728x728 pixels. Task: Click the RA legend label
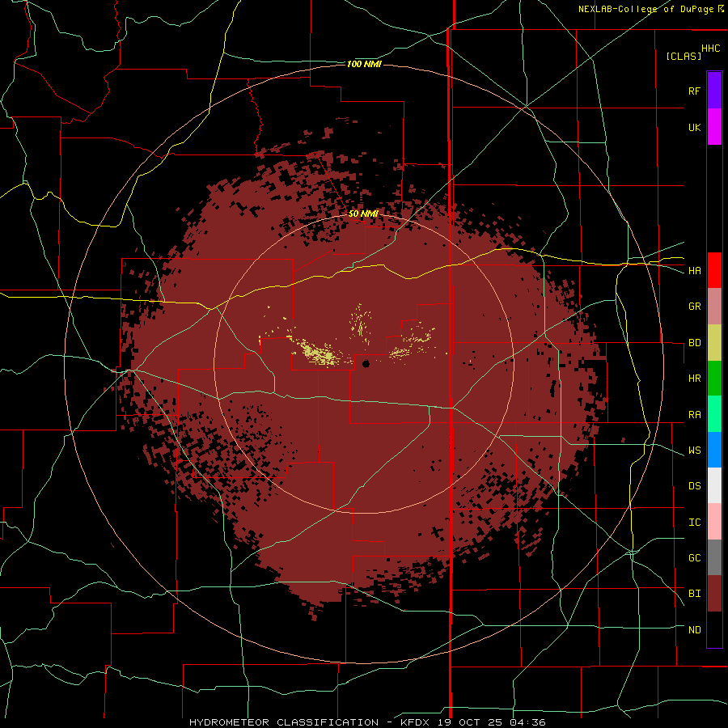tap(694, 415)
